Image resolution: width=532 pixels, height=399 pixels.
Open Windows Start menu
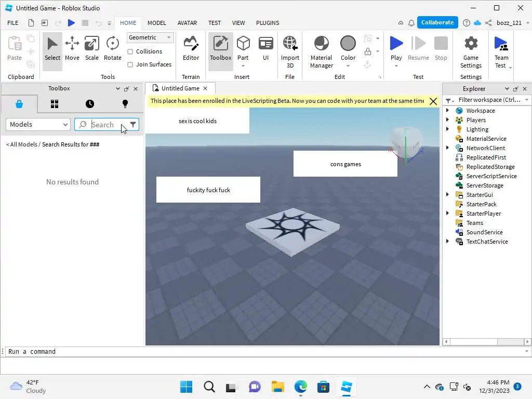click(x=186, y=387)
